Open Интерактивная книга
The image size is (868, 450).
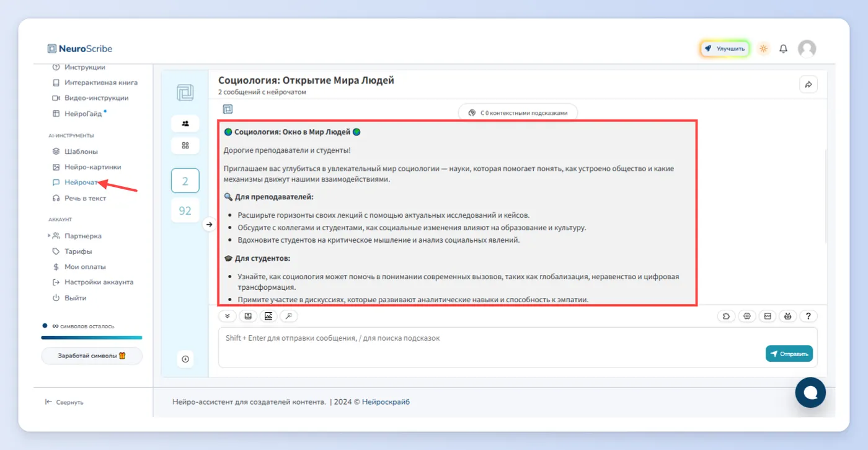pos(95,83)
